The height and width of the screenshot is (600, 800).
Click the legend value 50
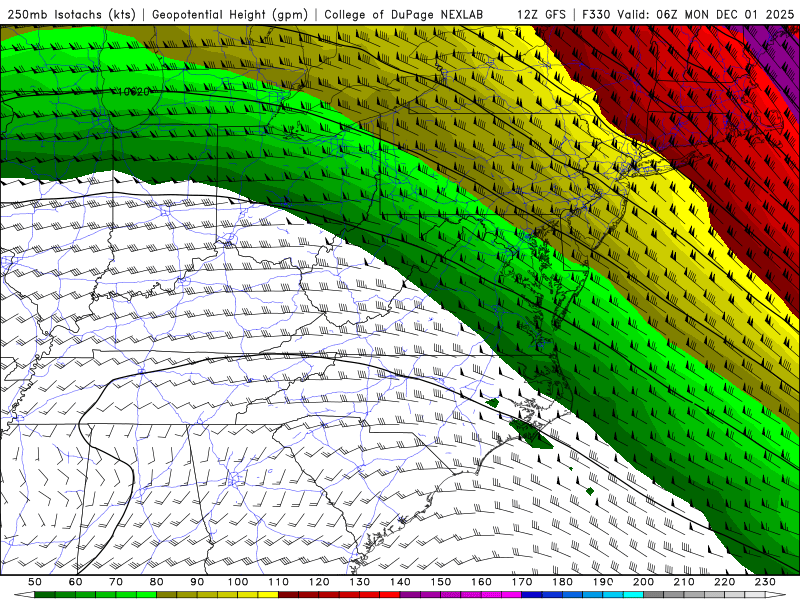tap(35, 582)
